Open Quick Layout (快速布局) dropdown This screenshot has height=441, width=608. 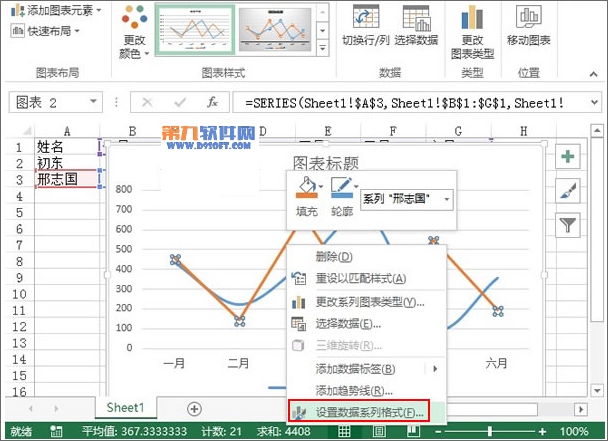[x=45, y=31]
